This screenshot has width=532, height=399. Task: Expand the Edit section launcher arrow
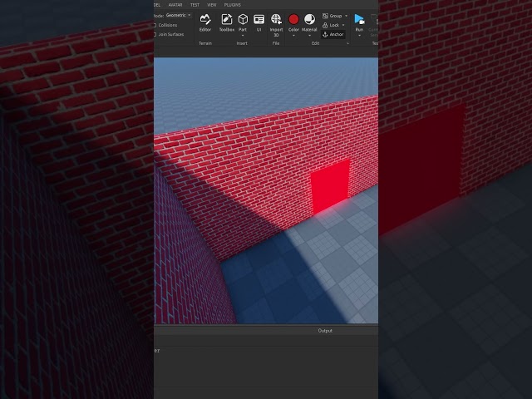347,43
